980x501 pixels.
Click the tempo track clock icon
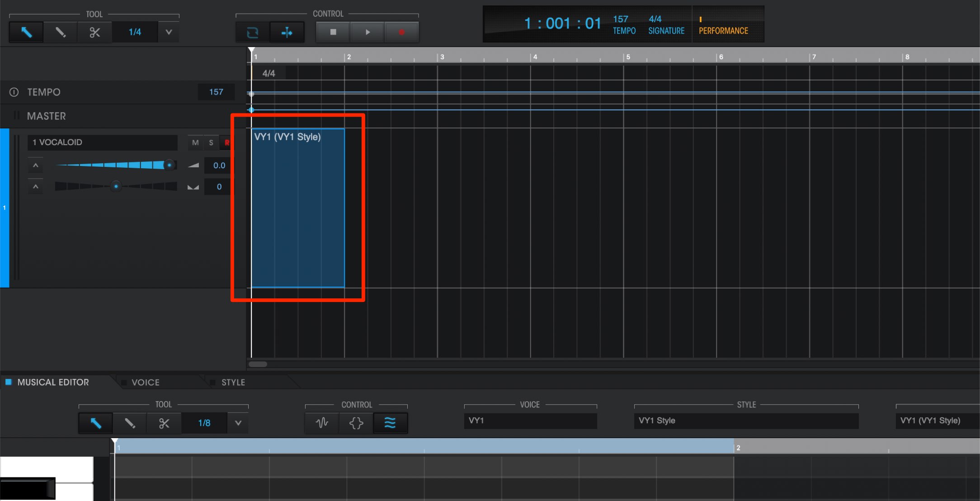[14, 92]
